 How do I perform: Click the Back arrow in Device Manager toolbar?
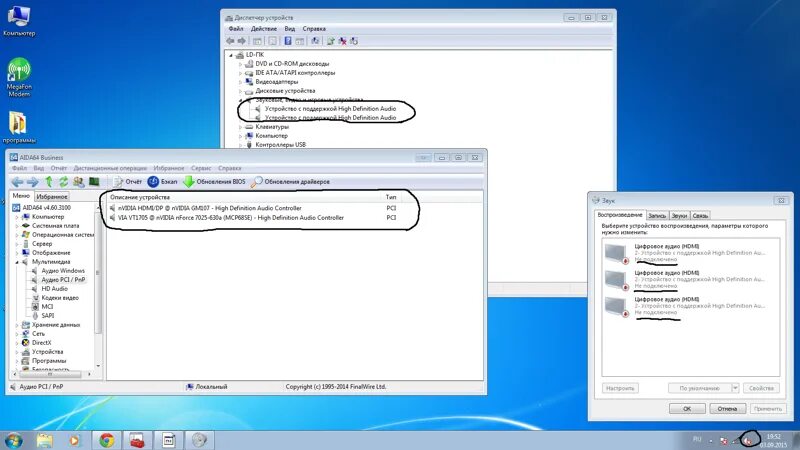tap(230, 41)
